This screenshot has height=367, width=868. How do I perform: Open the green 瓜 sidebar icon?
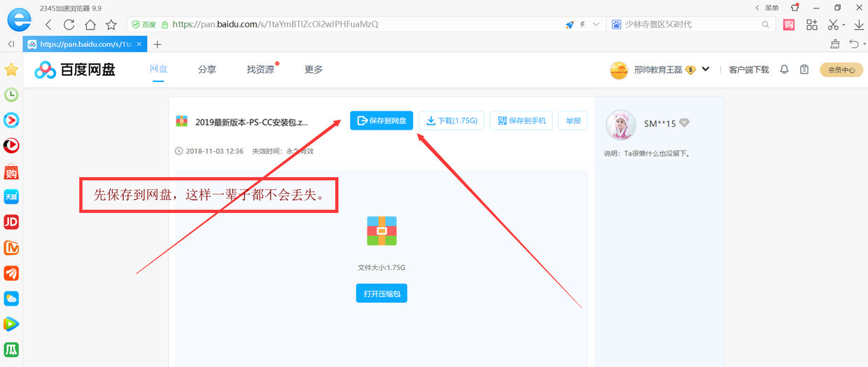pos(11,349)
